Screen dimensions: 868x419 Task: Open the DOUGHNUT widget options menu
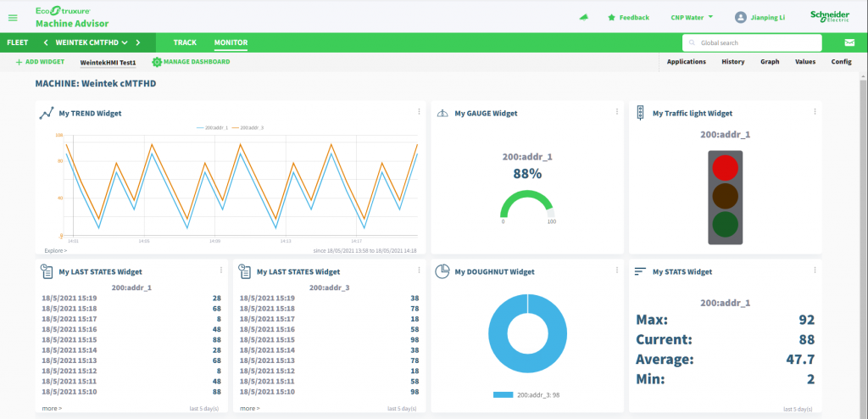(x=617, y=270)
